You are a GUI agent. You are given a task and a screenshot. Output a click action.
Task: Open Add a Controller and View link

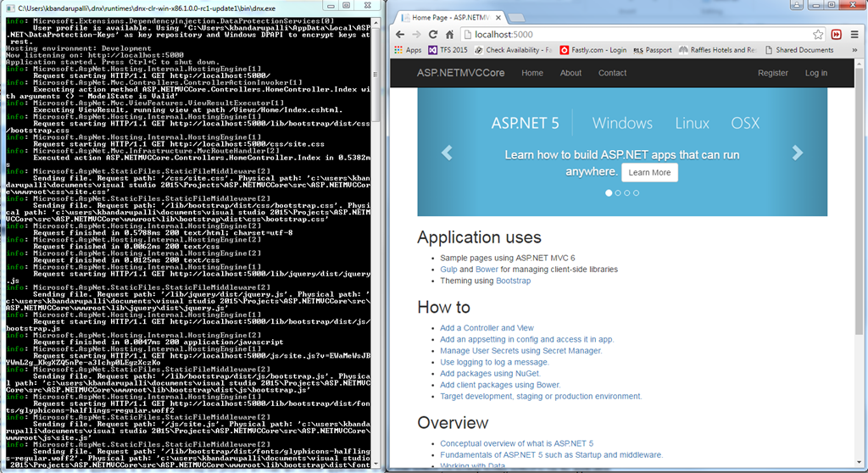tap(487, 328)
